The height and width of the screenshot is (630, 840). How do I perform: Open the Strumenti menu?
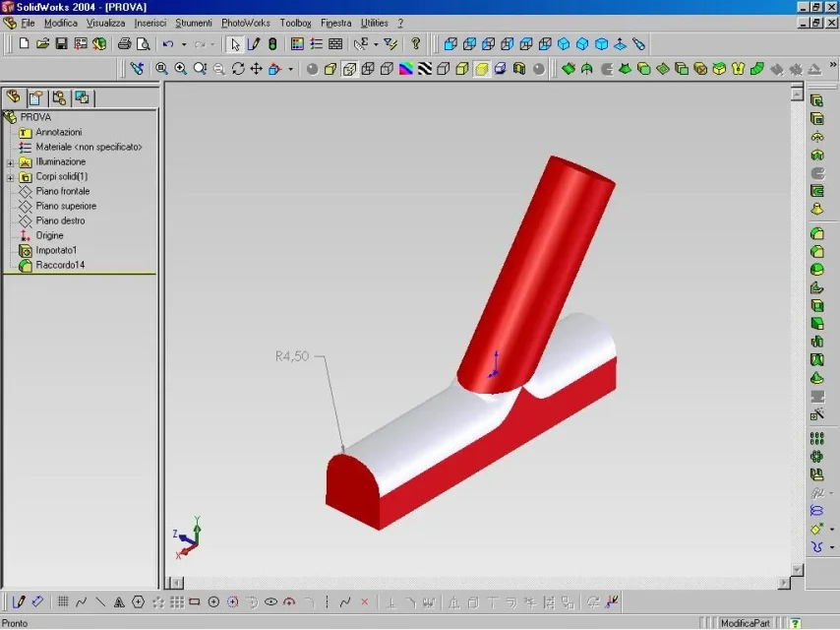tap(194, 23)
